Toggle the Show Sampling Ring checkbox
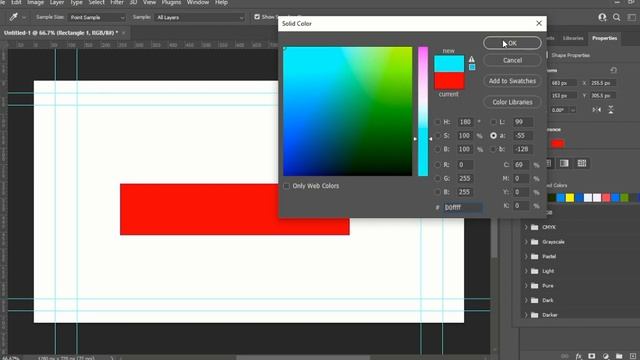Screen dimensions: 640x360 (257, 17)
